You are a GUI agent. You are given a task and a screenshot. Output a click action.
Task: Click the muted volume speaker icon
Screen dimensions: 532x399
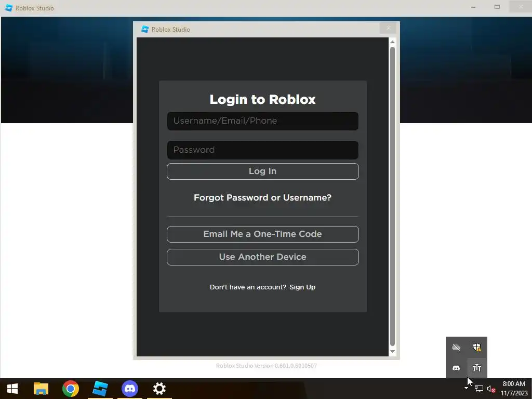pyautogui.click(x=491, y=389)
